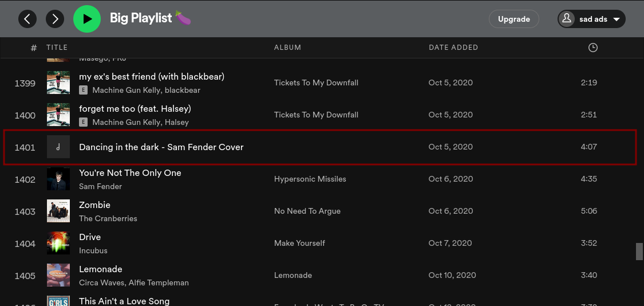Click track number 1401
Screen dimensions: 644x306
click(x=25, y=147)
